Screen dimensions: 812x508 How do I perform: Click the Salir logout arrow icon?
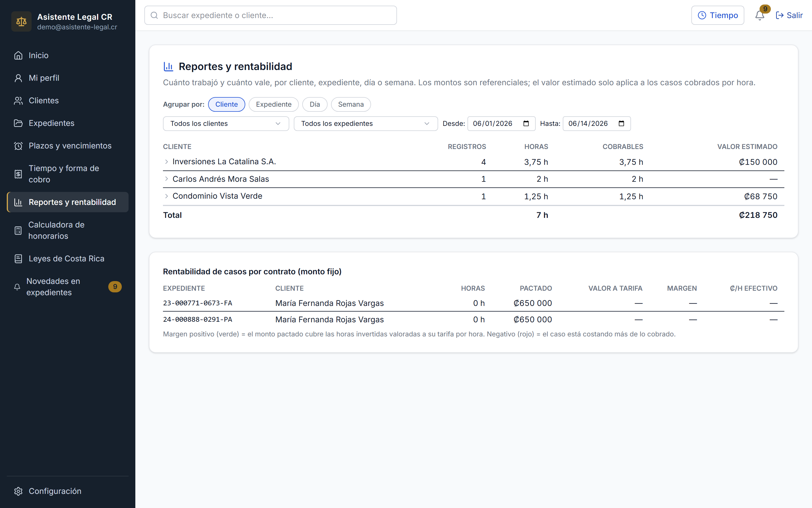point(780,15)
